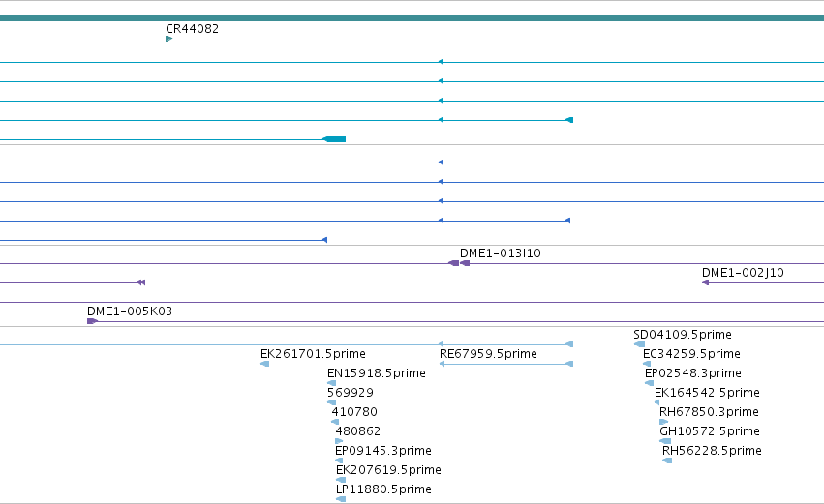Select the CR44082 gene feature arrow
The width and height of the screenshot is (824, 504).
tap(168, 39)
